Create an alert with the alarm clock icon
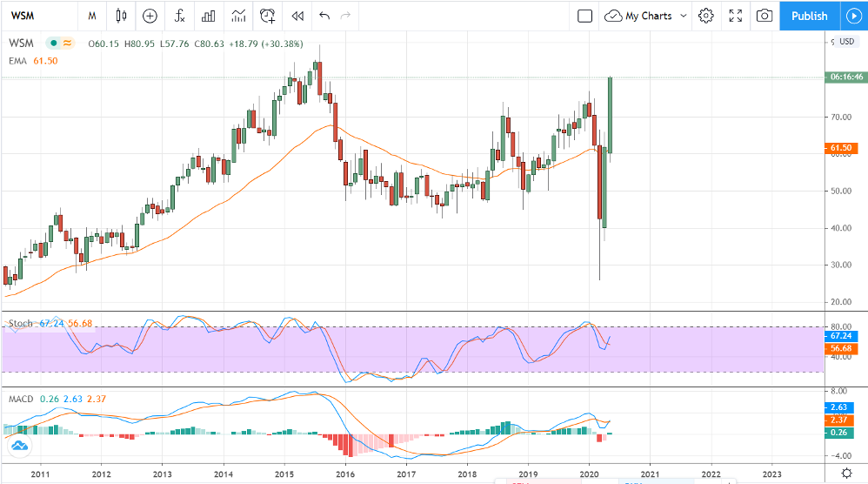868x484 pixels. click(x=268, y=16)
